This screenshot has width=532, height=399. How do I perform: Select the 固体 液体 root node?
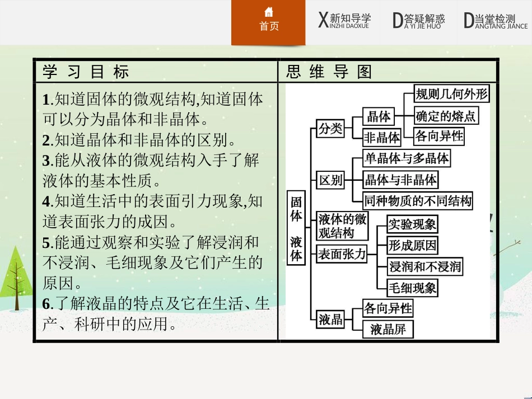pos(296,228)
